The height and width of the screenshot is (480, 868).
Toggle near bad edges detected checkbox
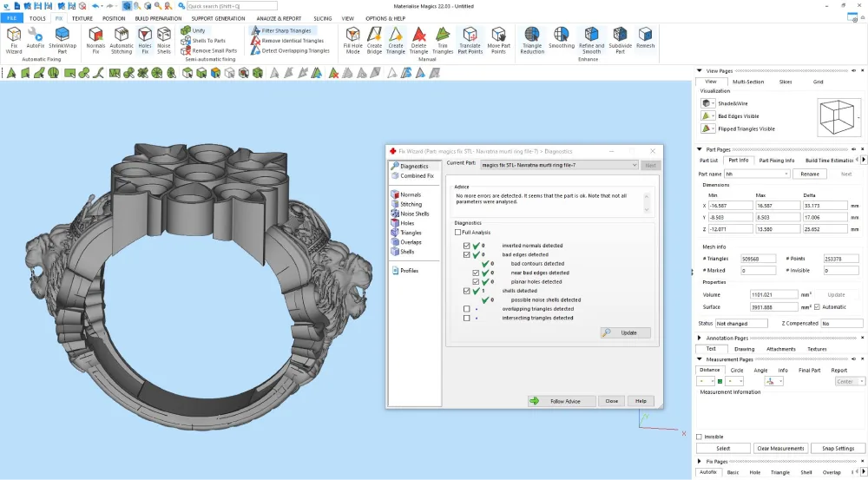click(x=476, y=273)
